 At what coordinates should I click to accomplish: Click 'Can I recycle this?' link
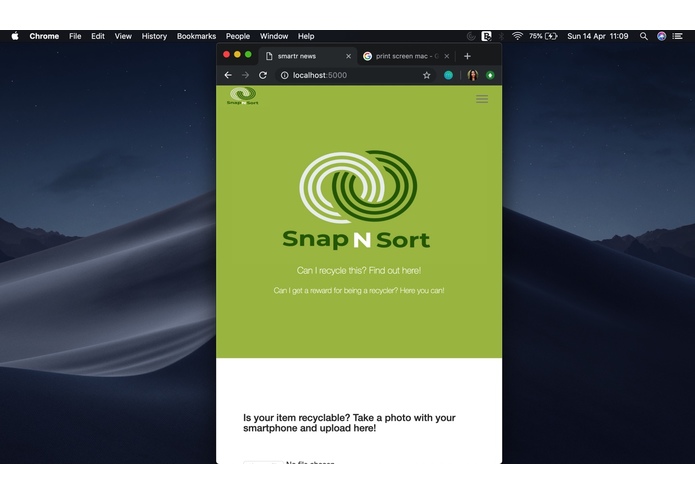click(x=359, y=270)
